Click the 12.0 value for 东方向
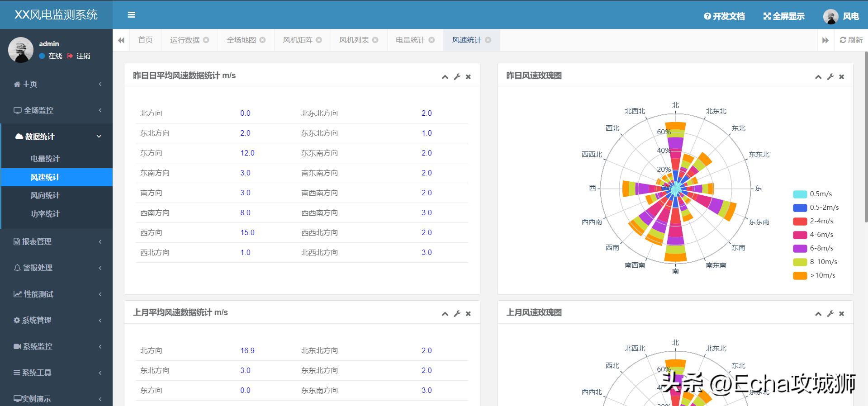The image size is (868, 406). 247,153
